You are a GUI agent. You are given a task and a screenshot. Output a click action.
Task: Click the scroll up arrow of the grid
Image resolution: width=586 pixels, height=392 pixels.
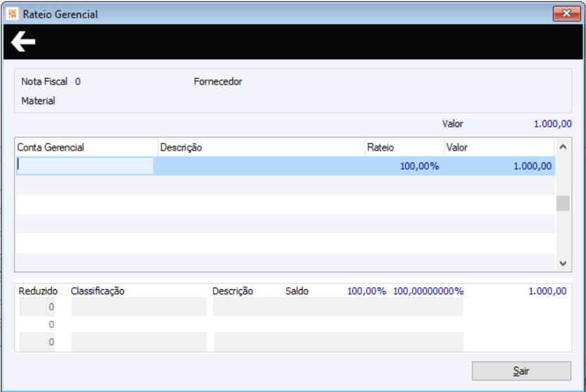[563, 147]
